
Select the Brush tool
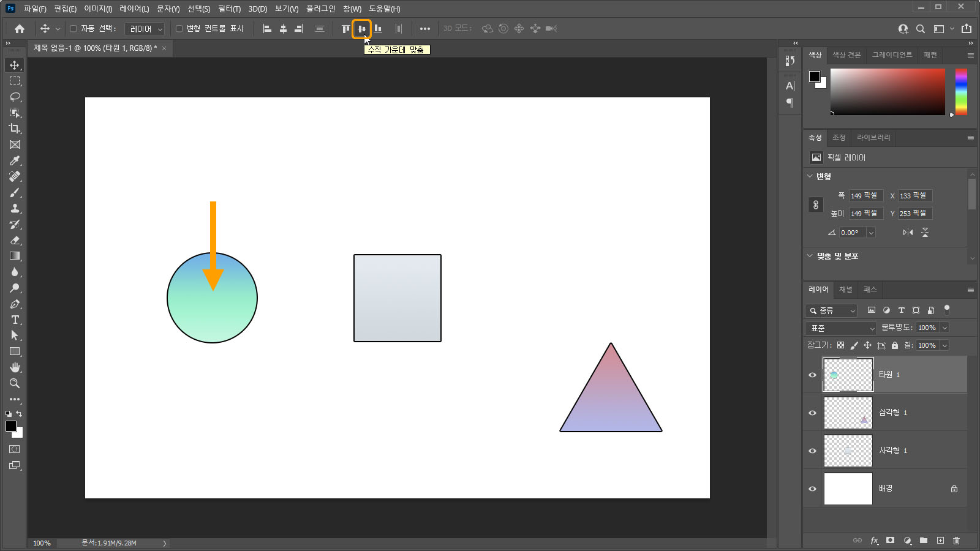[15, 192]
